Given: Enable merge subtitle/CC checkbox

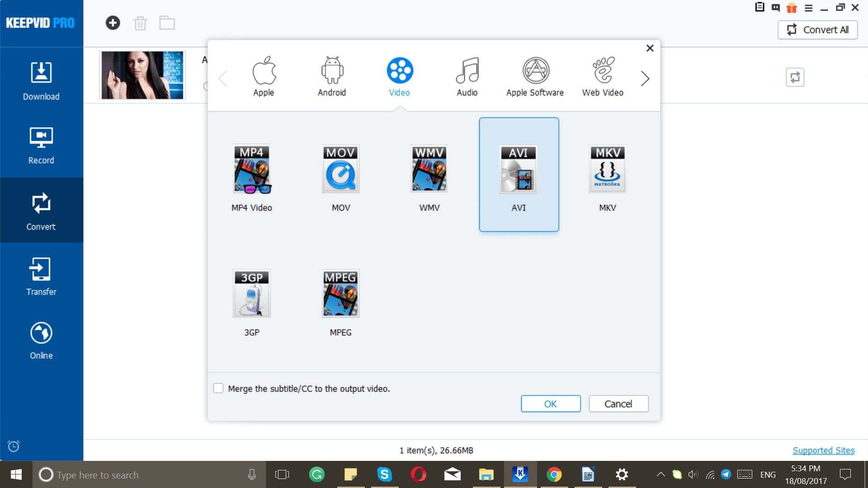Looking at the screenshot, I should coord(219,389).
